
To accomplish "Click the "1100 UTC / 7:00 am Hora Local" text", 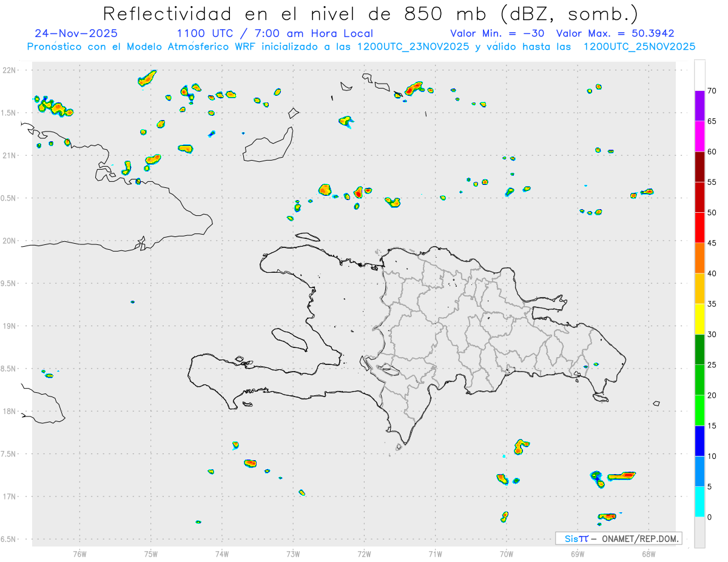I will [x=275, y=33].
